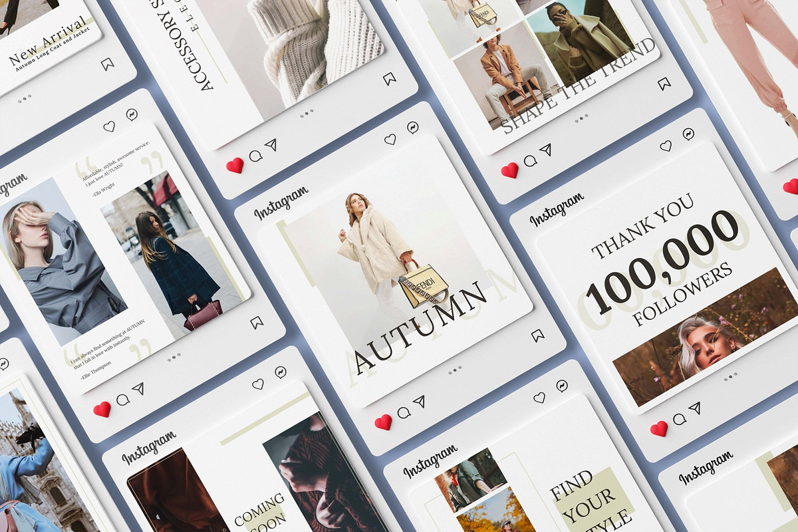Click heart outline above the Thank You post
Viewport: 798px width, 532px height.
tap(666, 146)
